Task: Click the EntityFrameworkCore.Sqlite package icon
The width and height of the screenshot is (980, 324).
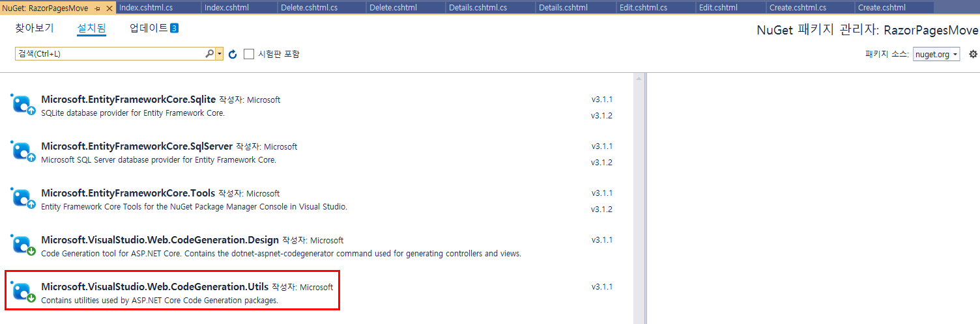Action: (23, 104)
